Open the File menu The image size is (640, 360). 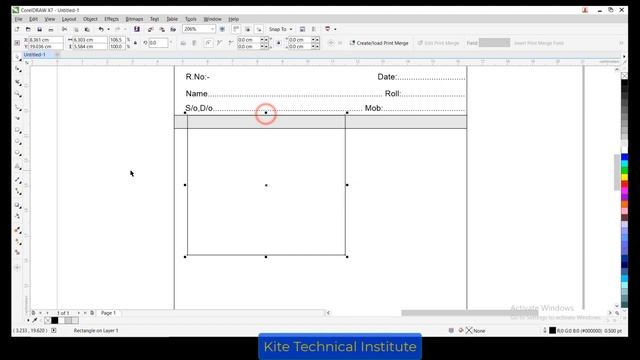point(18,19)
